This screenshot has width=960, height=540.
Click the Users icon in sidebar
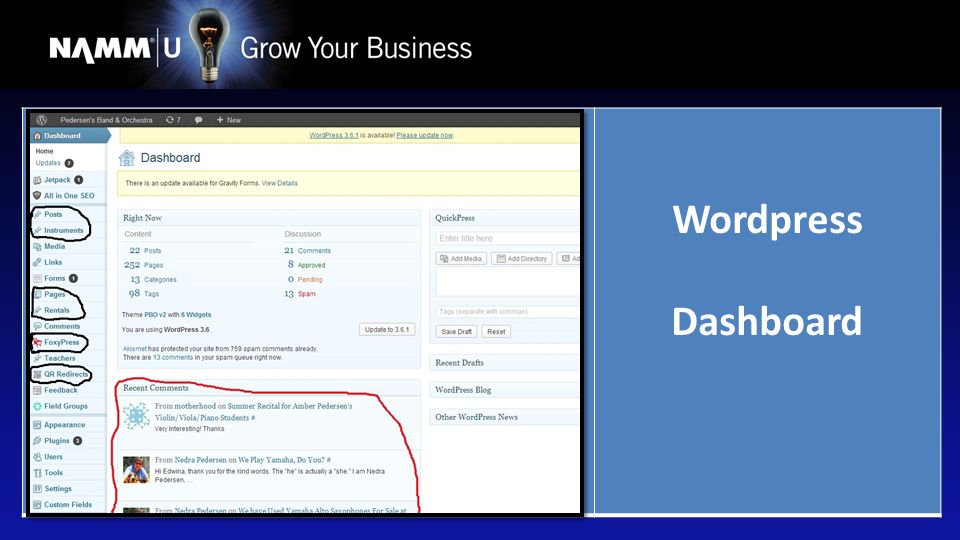(37, 457)
